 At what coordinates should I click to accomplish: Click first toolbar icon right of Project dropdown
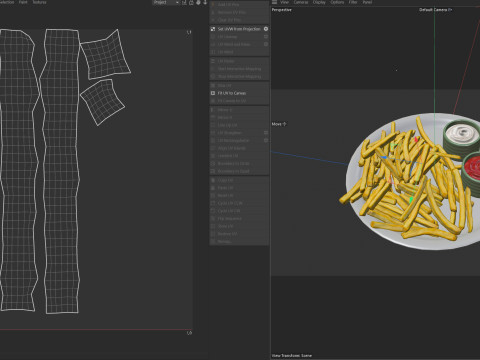[x=184, y=2]
